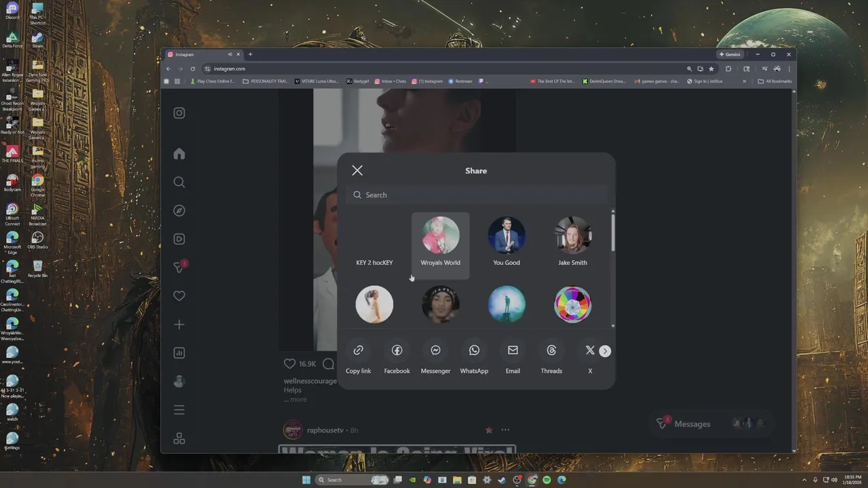The height and width of the screenshot is (488, 868).
Task: Expand the caption with '... more'
Action: [295, 399]
